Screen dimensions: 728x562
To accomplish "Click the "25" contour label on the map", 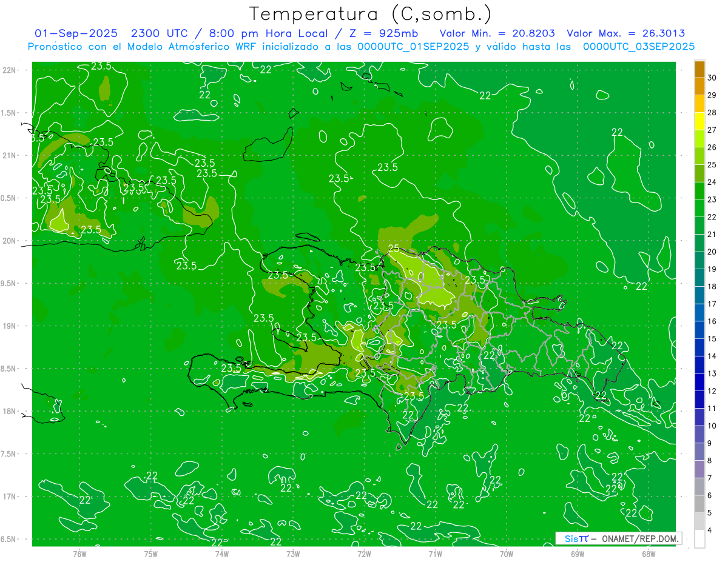I will click(x=394, y=248).
